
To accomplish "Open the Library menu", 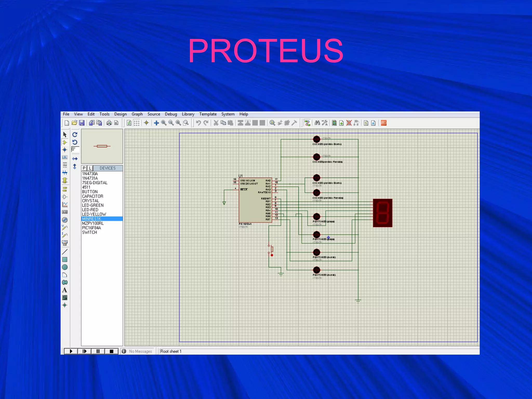I will point(188,114).
